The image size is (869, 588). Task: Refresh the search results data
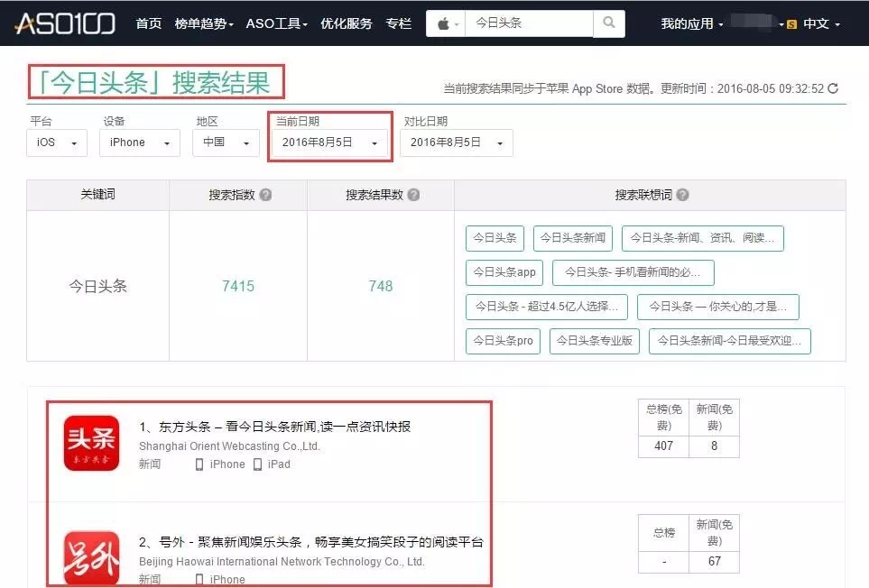pyautogui.click(x=833, y=88)
